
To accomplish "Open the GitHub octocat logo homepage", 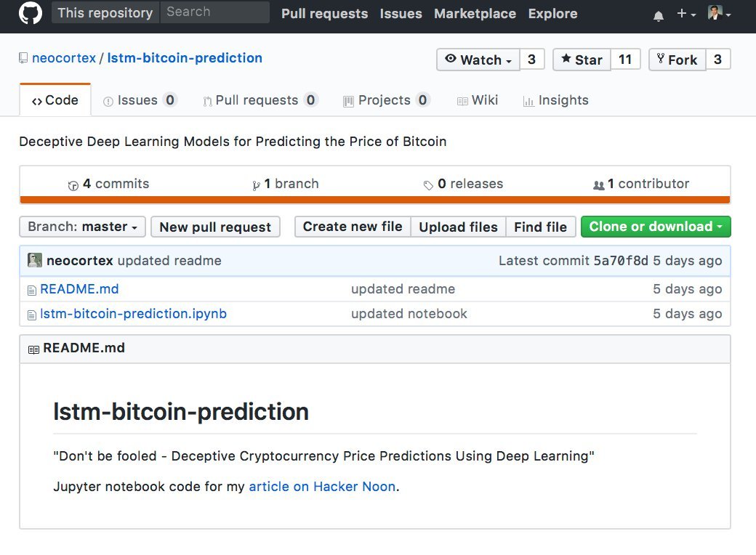I will [x=31, y=13].
